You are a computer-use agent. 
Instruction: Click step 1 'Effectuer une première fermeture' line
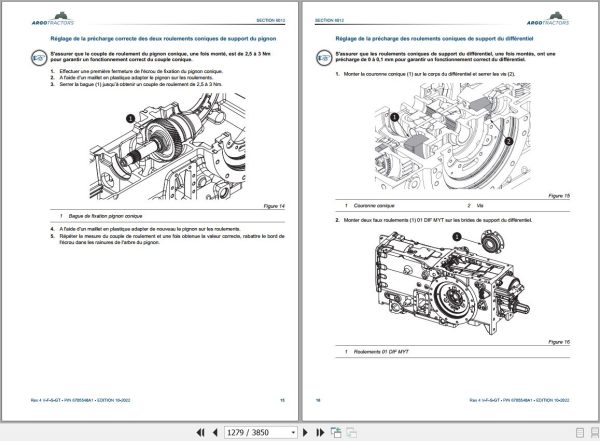[x=137, y=71]
